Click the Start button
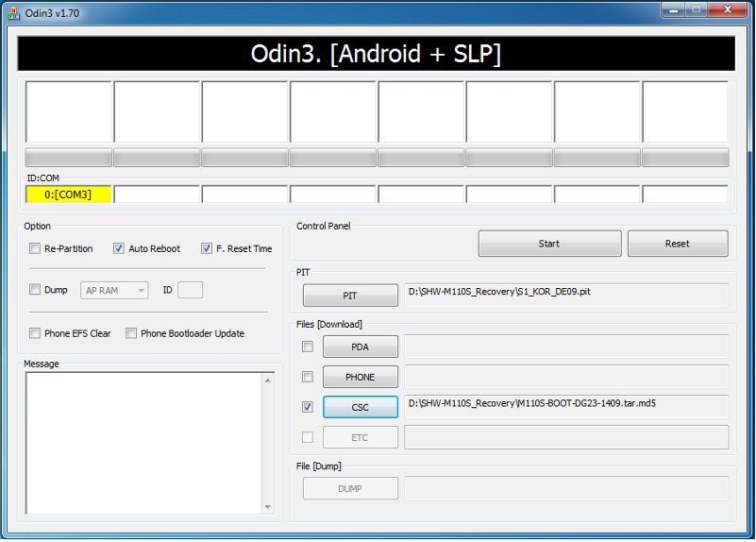756x542 pixels. (549, 244)
